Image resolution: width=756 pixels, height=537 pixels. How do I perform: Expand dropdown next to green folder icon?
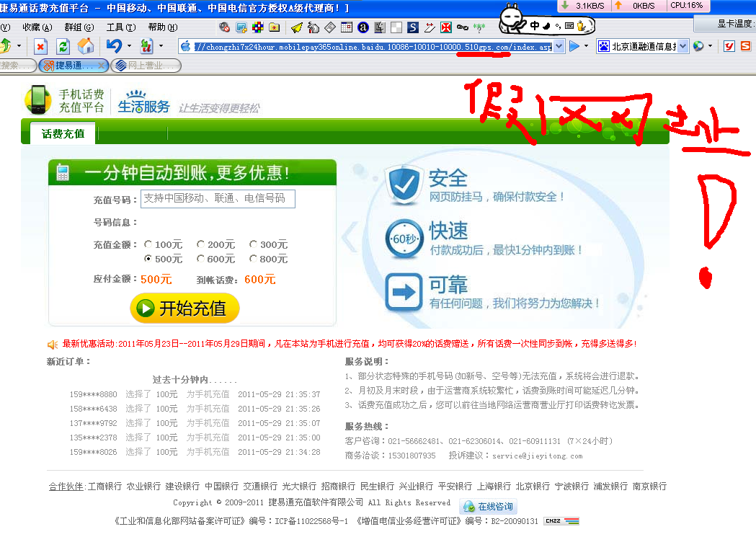click(19, 46)
